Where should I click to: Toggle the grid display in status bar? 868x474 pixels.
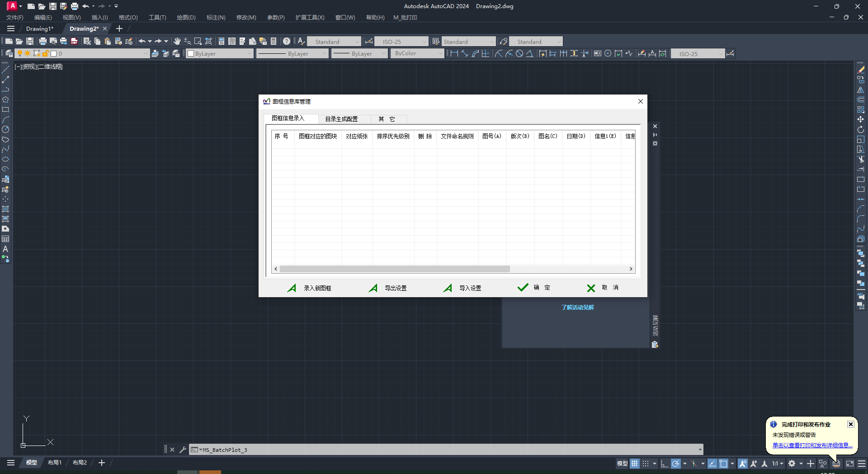point(635,463)
